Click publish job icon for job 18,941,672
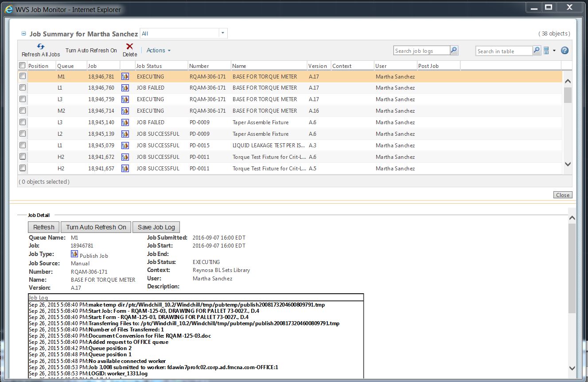The width and height of the screenshot is (588, 382). coord(125,157)
